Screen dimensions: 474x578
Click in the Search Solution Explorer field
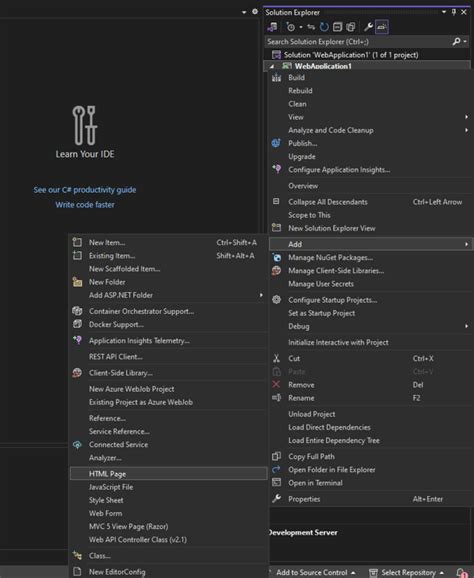point(358,42)
